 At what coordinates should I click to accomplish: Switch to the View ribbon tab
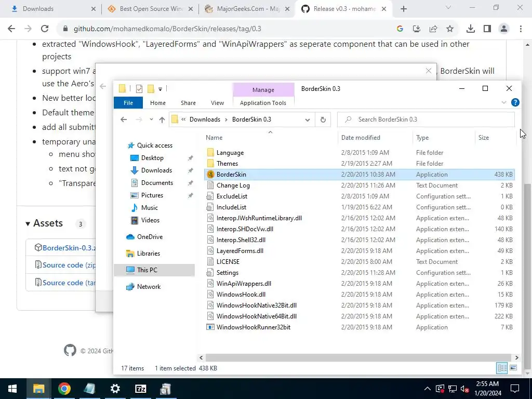[x=218, y=103]
